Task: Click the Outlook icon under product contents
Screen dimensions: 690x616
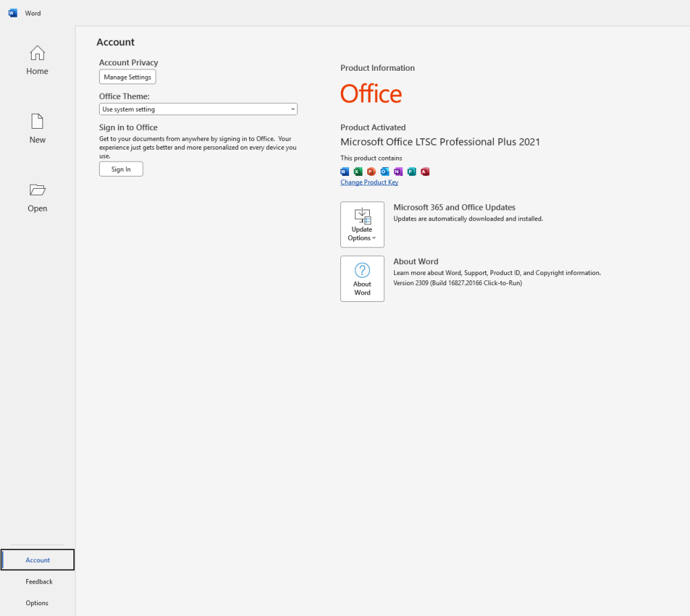Action: pos(385,172)
